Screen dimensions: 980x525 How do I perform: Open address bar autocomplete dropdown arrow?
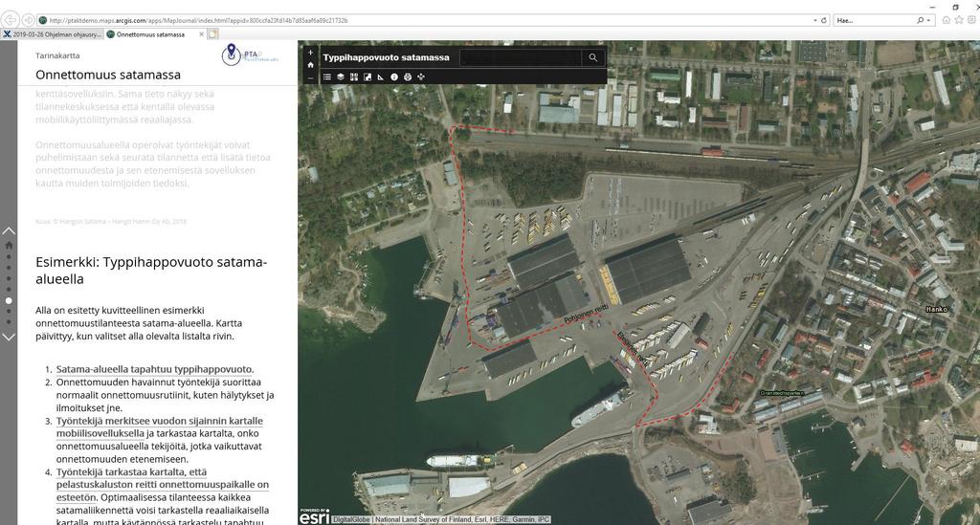815,21
